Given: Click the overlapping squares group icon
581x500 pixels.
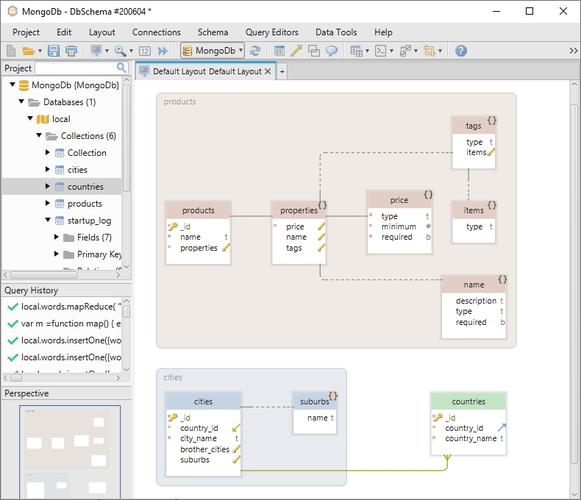Looking at the screenshot, I should coord(314,51).
